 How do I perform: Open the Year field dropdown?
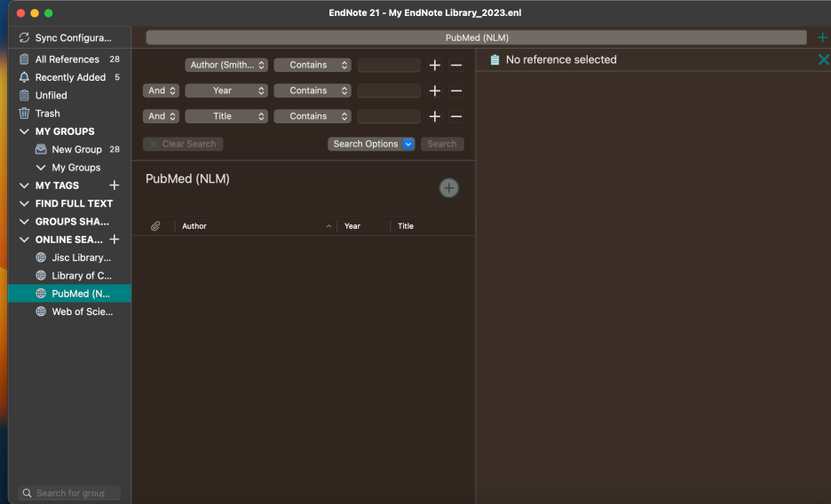pyautogui.click(x=226, y=91)
